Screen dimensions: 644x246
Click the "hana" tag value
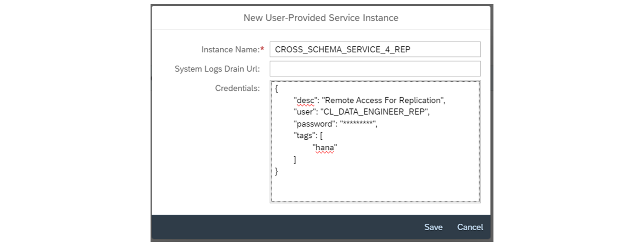pyautogui.click(x=325, y=148)
